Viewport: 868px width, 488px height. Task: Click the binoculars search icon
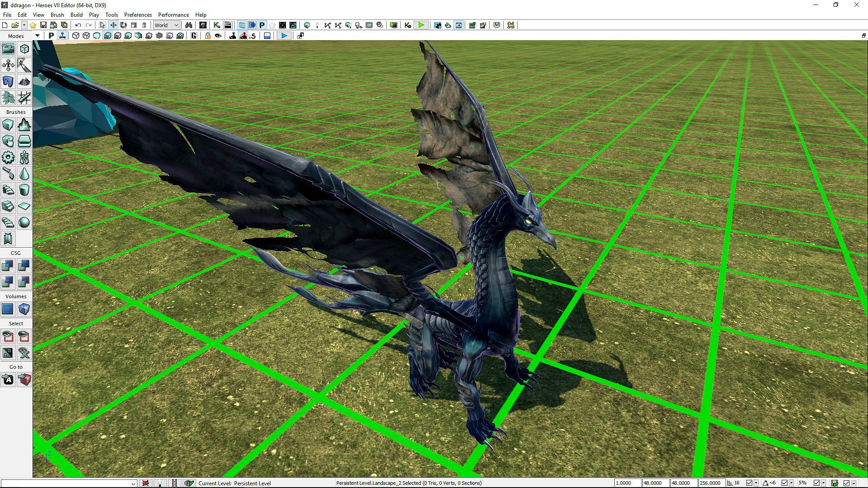(x=189, y=25)
